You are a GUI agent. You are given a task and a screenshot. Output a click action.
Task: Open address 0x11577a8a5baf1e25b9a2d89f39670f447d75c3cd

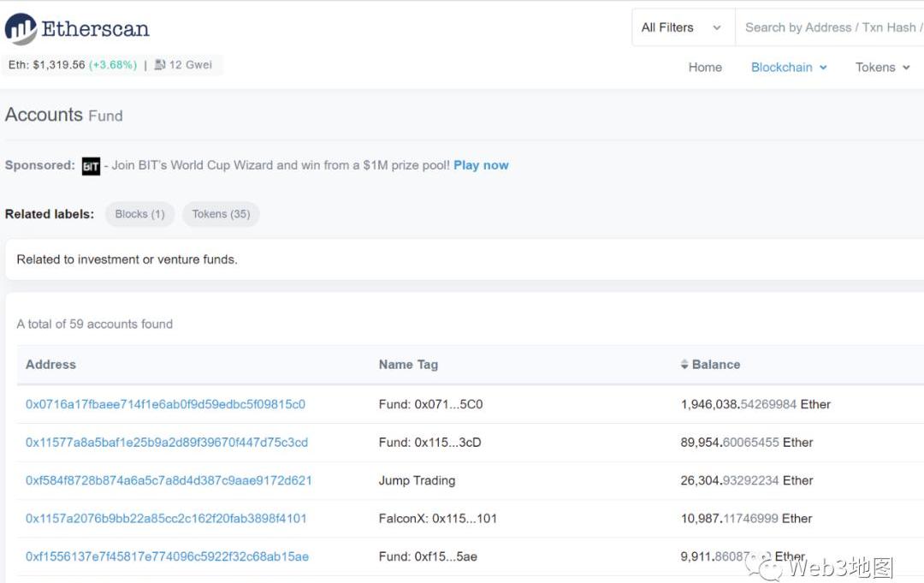[x=166, y=443]
